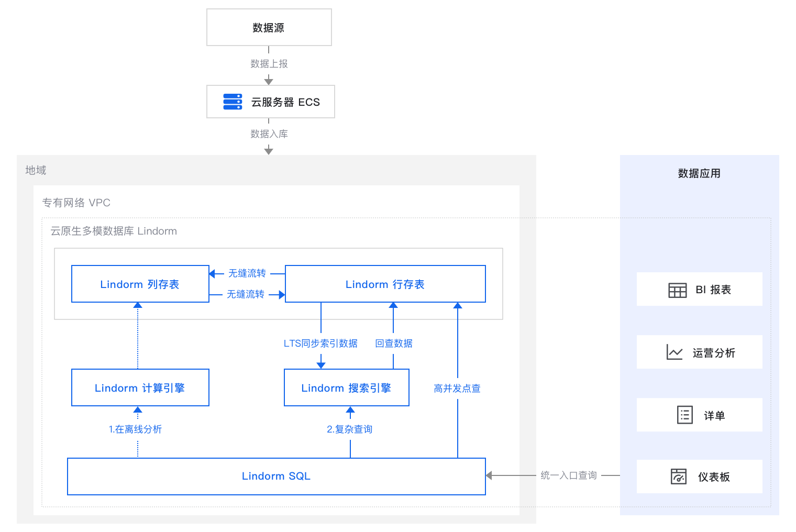This screenshot has width=796, height=532.
Task: Select the Lindorm SQL box
Action: point(277,476)
